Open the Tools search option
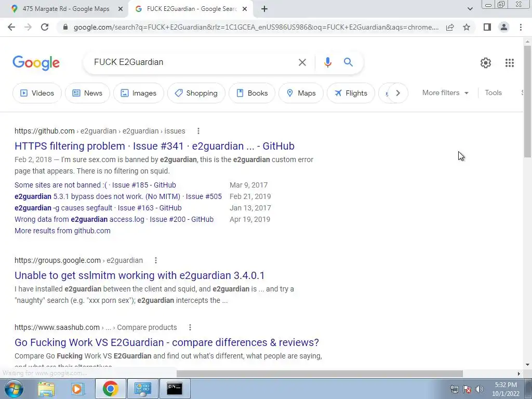532x399 pixels. coord(493,92)
